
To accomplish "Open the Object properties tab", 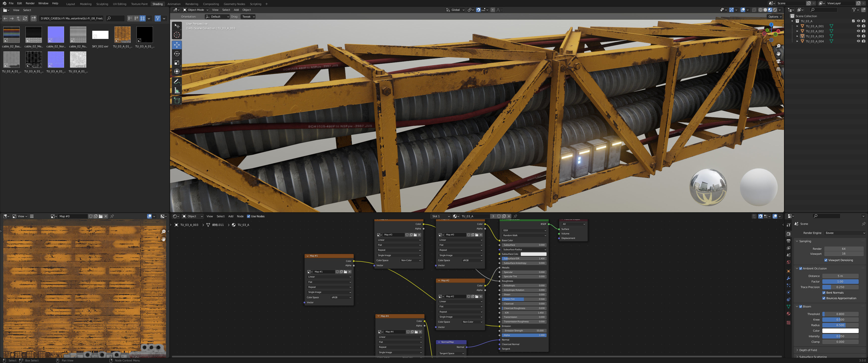I will pyautogui.click(x=789, y=271).
